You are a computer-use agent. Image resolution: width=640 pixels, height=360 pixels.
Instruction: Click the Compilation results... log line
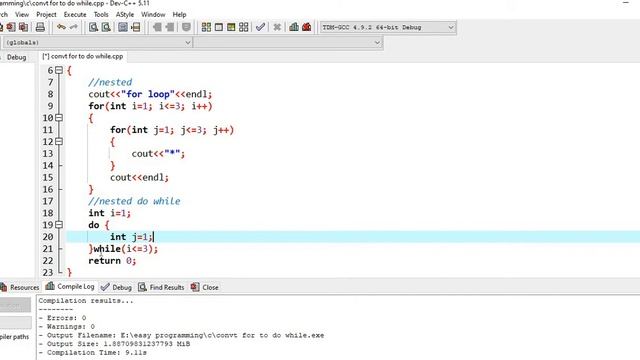click(x=86, y=300)
